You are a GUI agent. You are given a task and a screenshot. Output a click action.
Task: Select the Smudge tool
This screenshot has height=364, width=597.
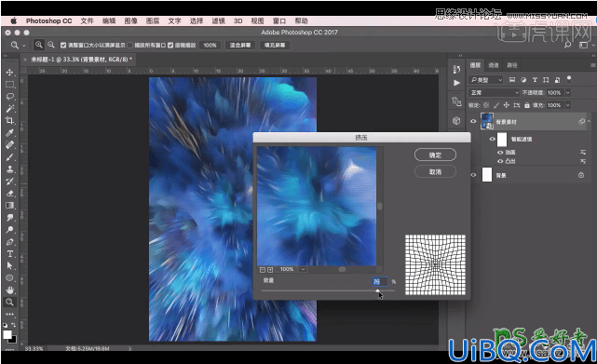pyautogui.click(x=10, y=218)
